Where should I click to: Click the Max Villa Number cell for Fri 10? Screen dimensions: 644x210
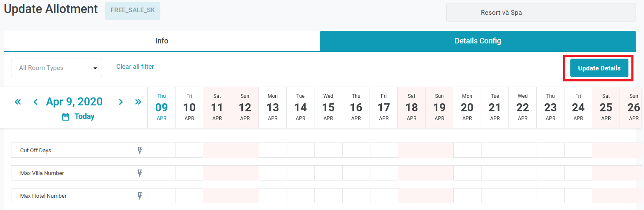[189, 173]
